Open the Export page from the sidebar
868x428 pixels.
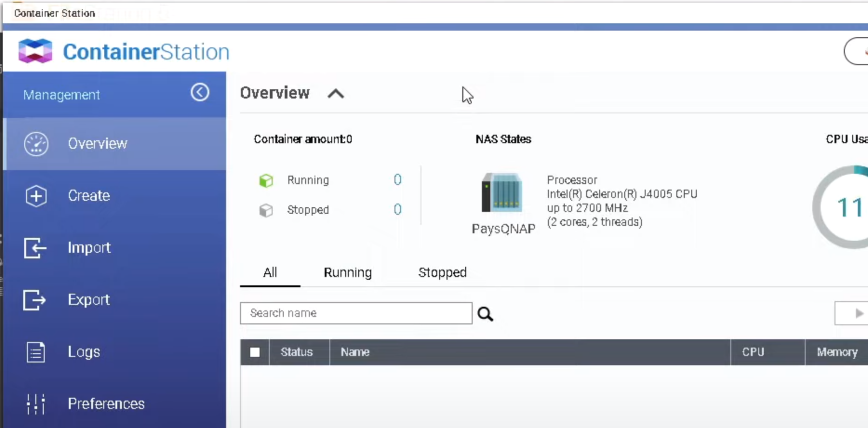(x=114, y=300)
